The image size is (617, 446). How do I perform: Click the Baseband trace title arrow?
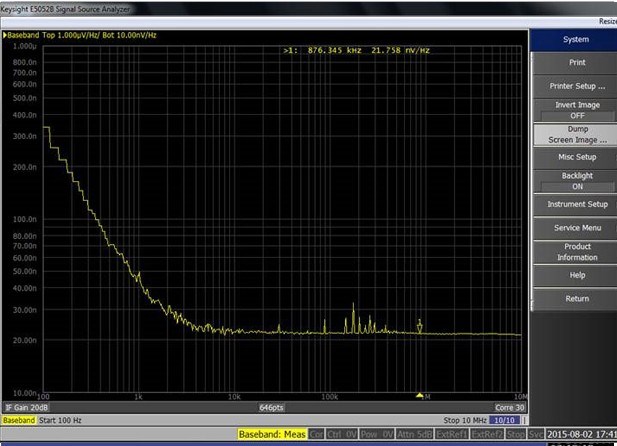pos(5,35)
